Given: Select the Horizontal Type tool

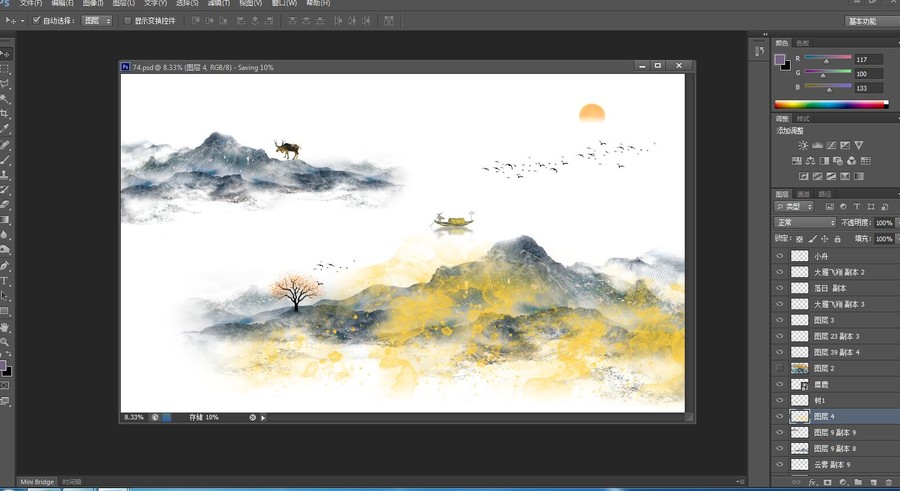Looking at the screenshot, I should coord(5,281).
